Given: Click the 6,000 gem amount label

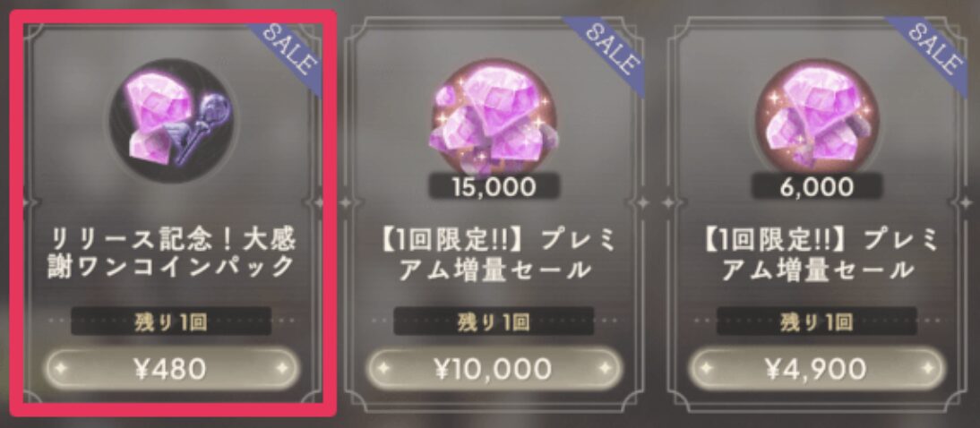Looking at the screenshot, I should (817, 186).
